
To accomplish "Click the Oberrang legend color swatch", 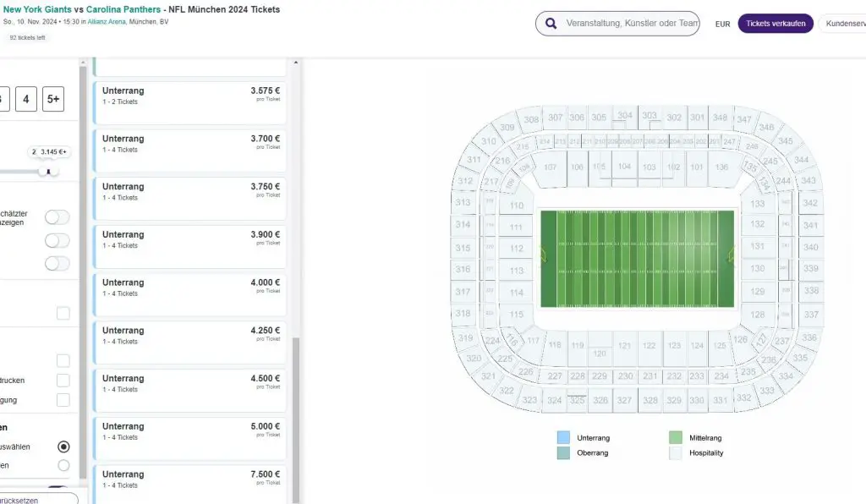I will (x=563, y=453).
